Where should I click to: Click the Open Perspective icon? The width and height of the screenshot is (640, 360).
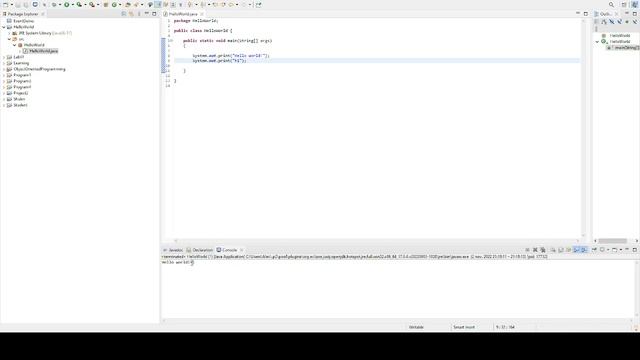point(624,4)
